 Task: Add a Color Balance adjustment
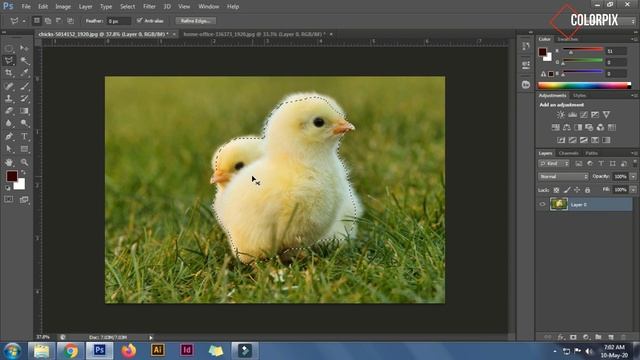coord(567,127)
